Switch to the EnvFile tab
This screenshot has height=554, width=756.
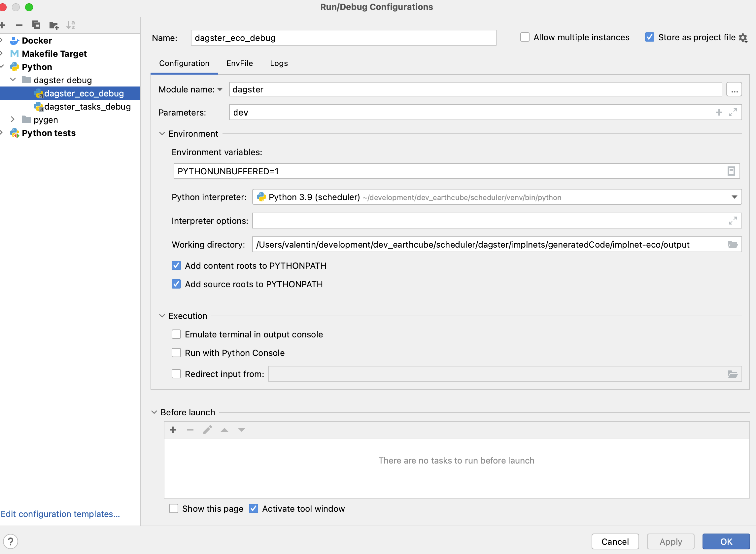[240, 63]
